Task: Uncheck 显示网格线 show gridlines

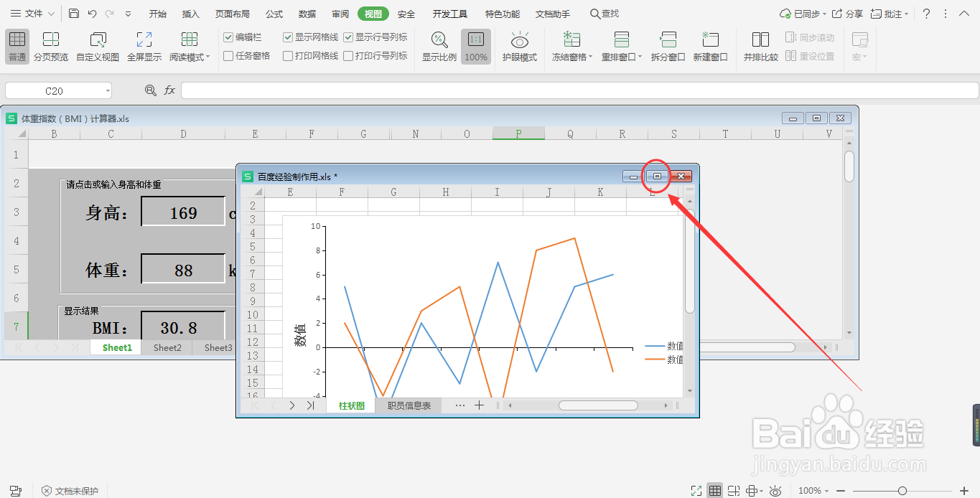Action: click(x=288, y=37)
